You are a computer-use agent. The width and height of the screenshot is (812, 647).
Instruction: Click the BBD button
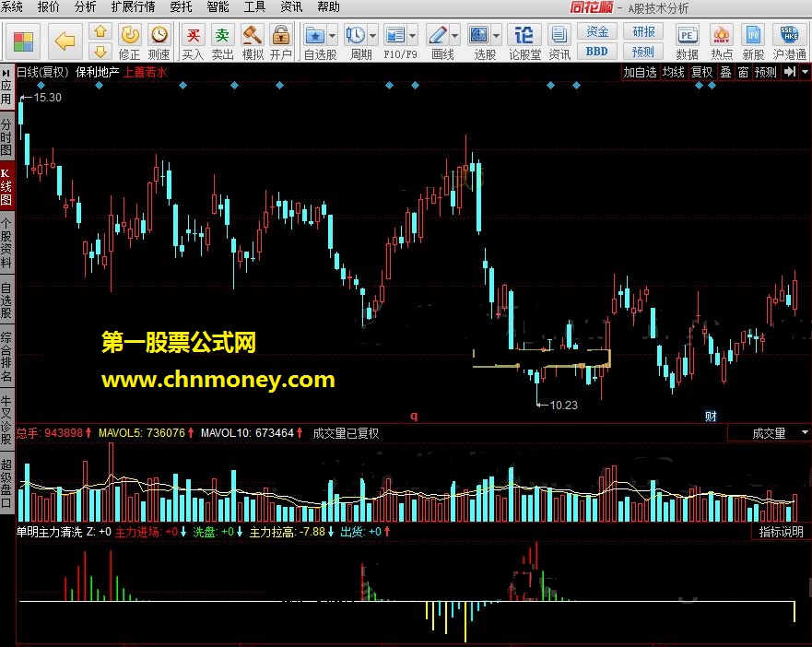coord(597,52)
